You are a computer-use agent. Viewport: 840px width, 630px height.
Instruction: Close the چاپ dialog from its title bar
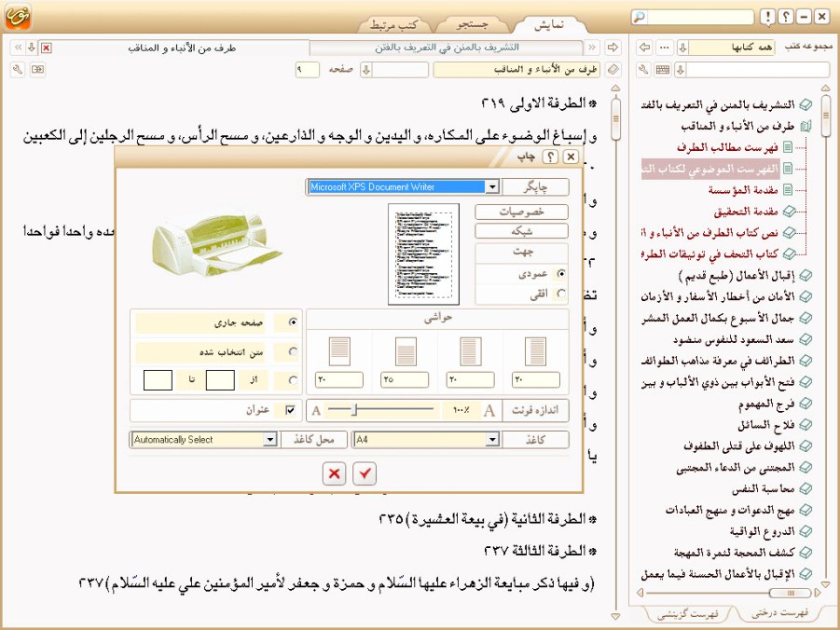pyautogui.click(x=571, y=157)
